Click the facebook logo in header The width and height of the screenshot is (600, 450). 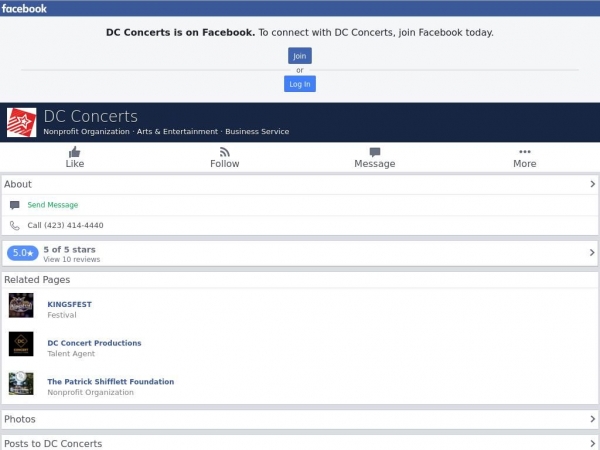point(24,8)
